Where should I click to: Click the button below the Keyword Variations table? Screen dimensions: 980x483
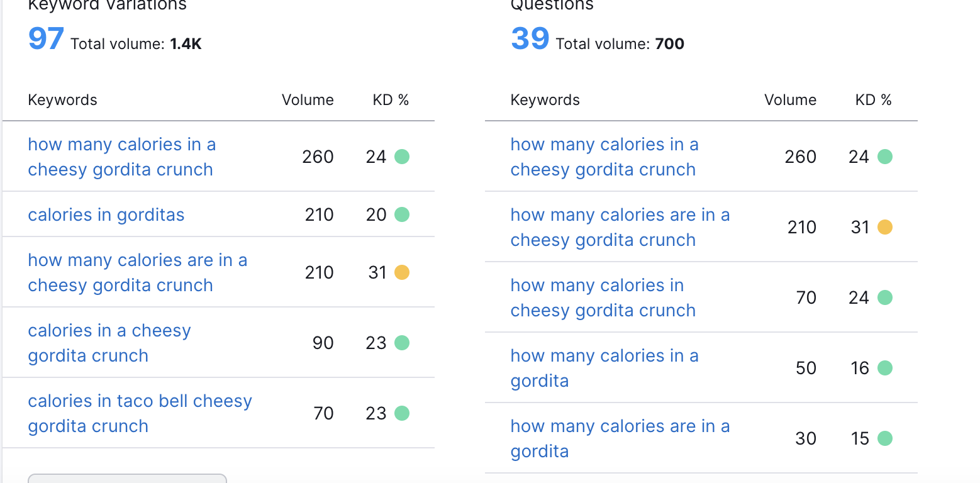(x=127, y=479)
